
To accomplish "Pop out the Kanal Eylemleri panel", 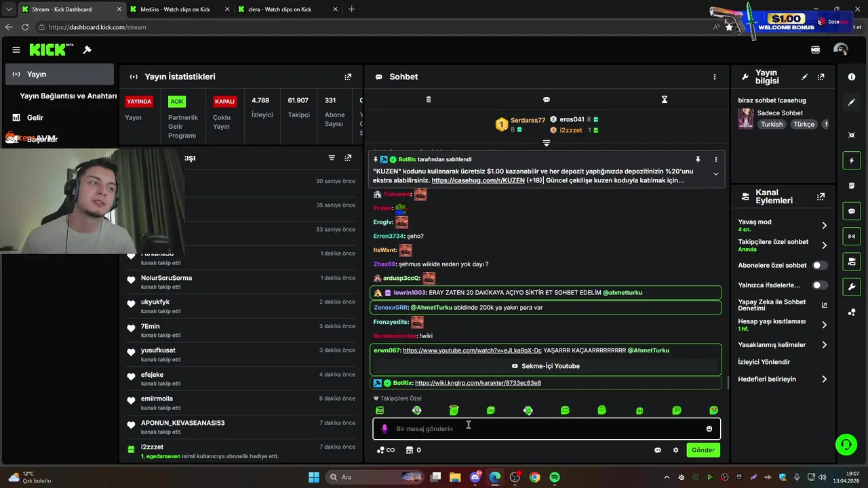I will pos(821,197).
